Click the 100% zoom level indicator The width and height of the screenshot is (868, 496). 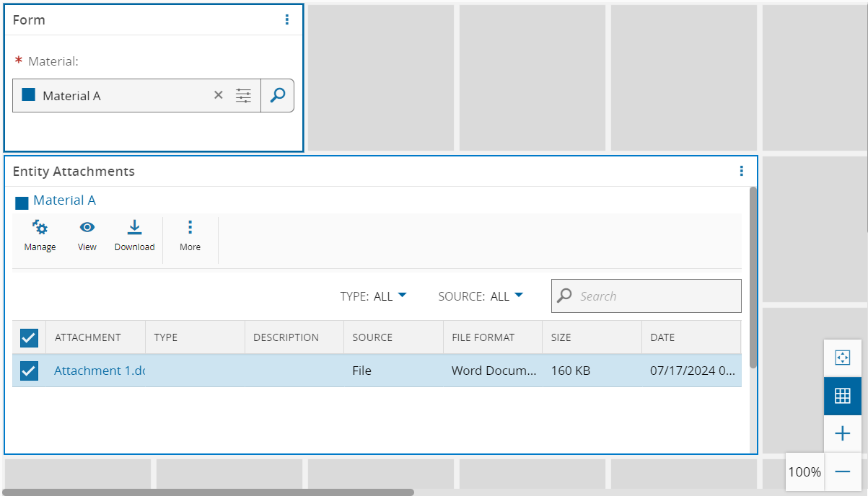pos(805,472)
